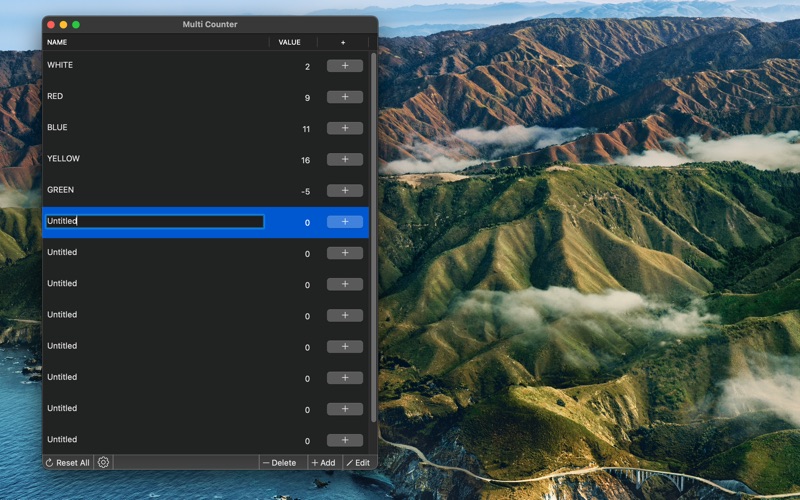Click the GREEN counter's value of -5

pyautogui.click(x=305, y=191)
